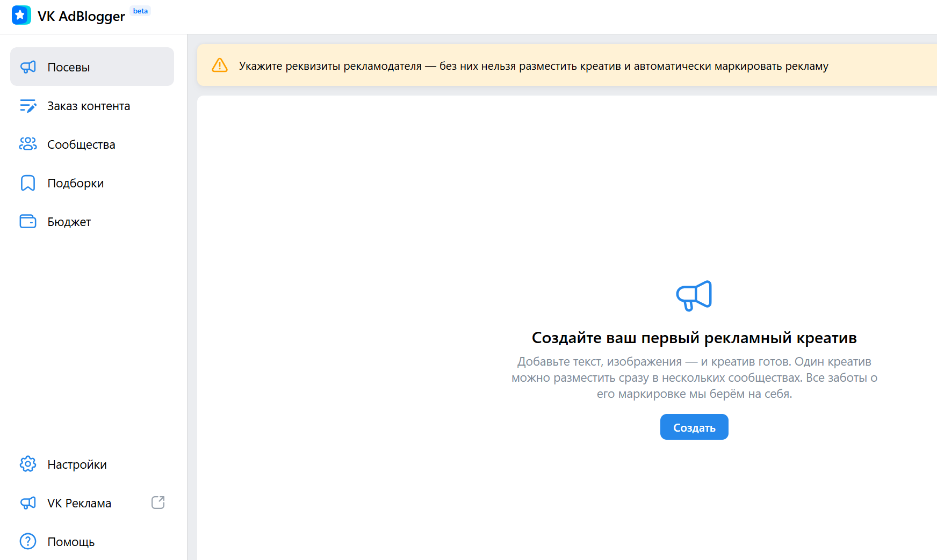This screenshot has width=937, height=560.
Task: Click the Помощь question mark icon
Action: point(28,541)
